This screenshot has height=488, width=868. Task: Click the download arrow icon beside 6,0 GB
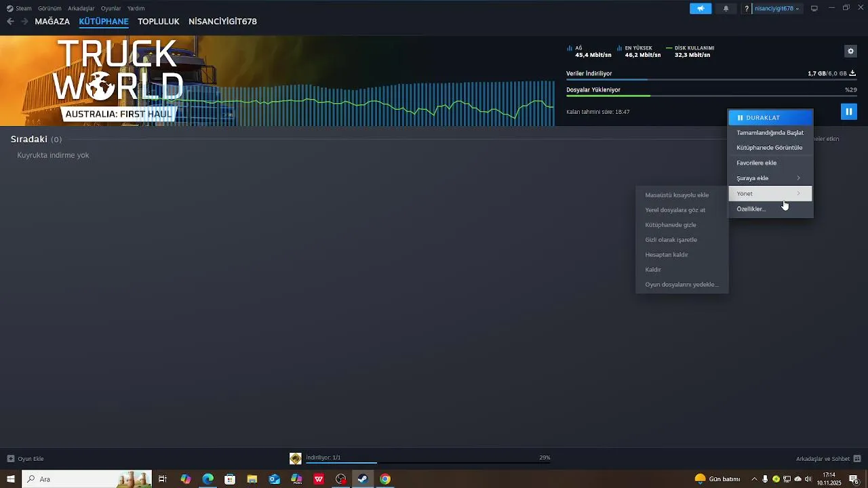(x=852, y=73)
